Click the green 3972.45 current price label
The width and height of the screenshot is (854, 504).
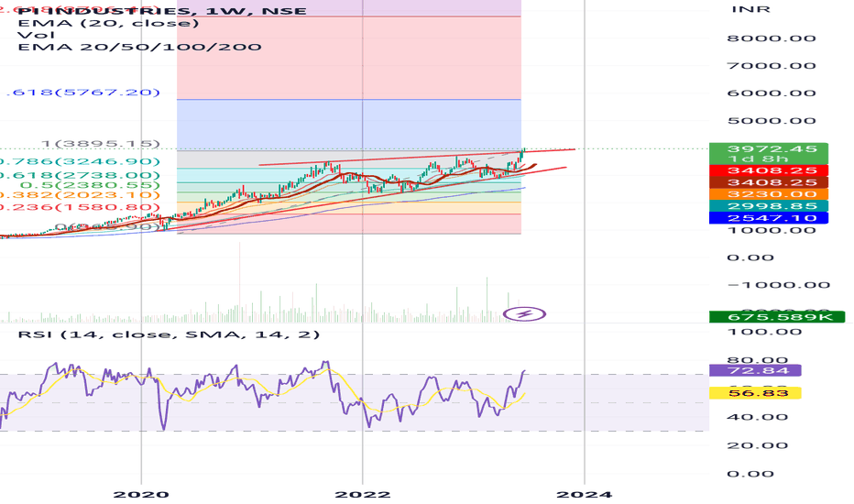769,153
